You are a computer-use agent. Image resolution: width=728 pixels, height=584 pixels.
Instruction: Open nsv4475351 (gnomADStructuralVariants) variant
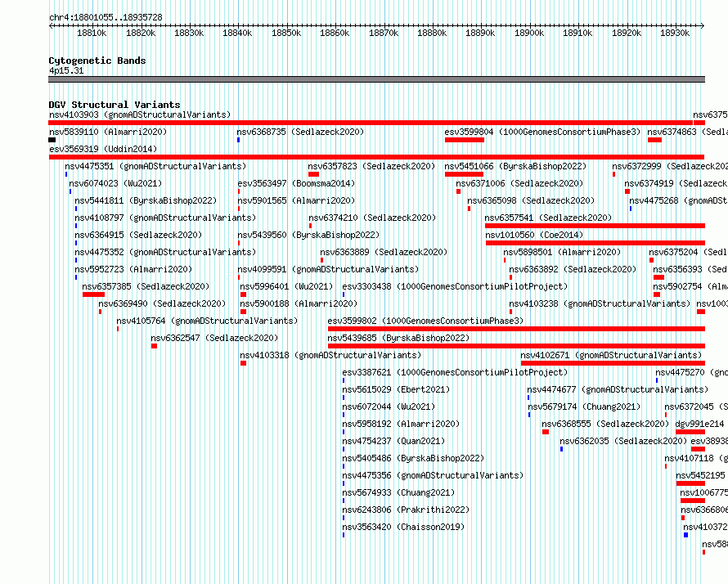pyautogui.click(x=155, y=166)
